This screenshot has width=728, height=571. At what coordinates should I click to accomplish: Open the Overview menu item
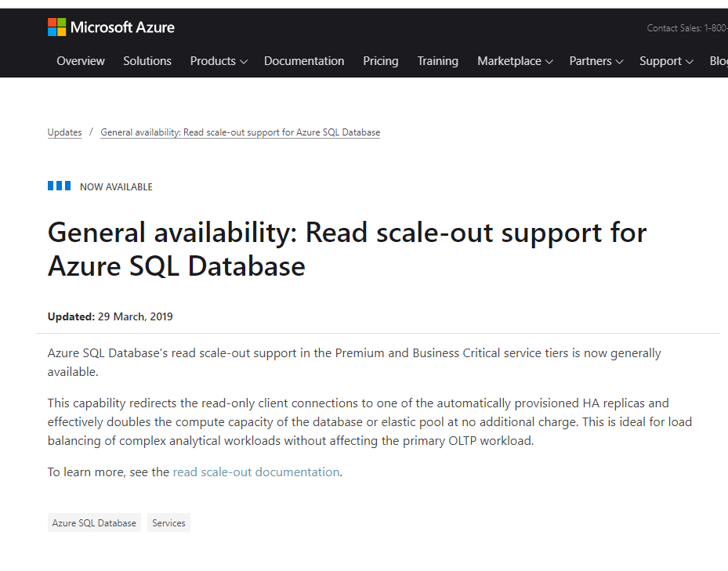(81, 61)
